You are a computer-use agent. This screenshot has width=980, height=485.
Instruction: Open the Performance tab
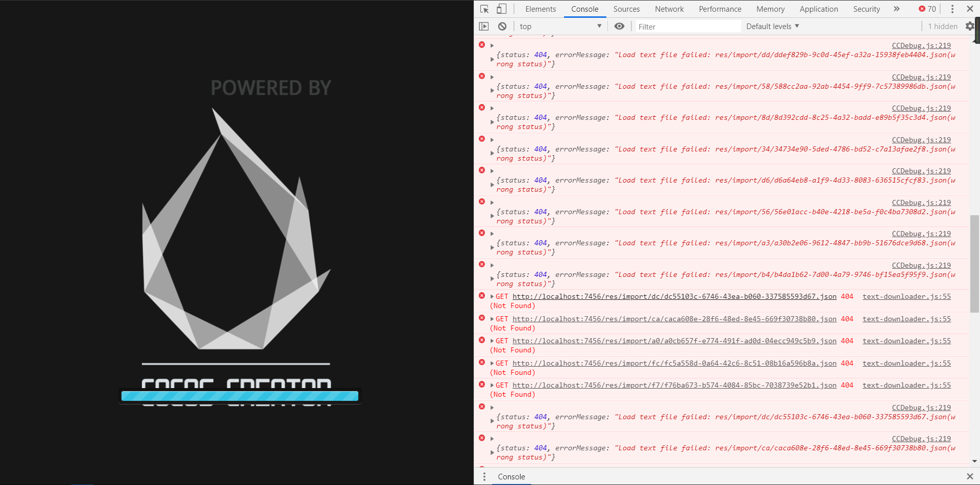coord(720,9)
